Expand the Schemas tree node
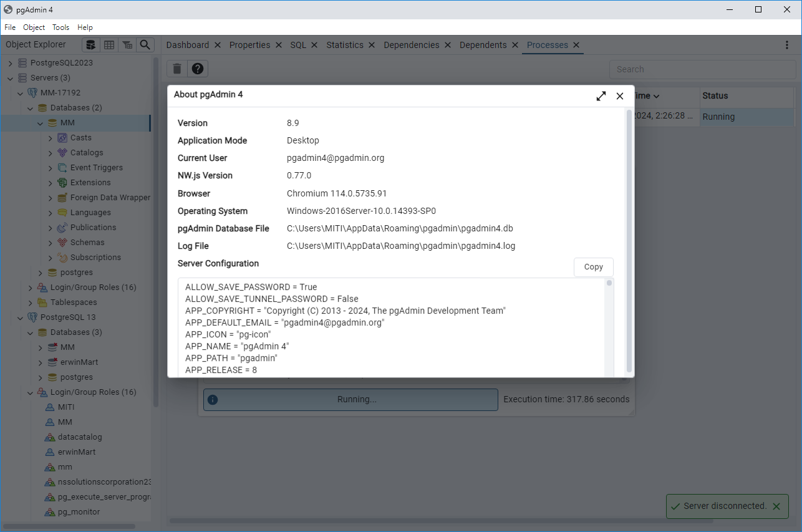This screenshot has height=532, width=802. [51, 243]
